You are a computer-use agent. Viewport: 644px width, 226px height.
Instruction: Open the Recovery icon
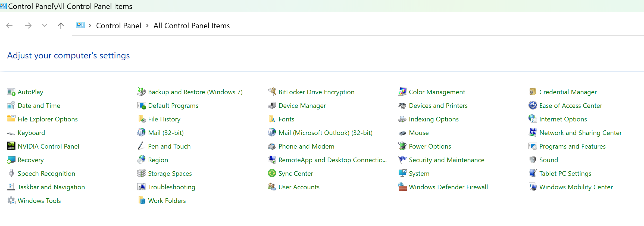click(11, 160)
